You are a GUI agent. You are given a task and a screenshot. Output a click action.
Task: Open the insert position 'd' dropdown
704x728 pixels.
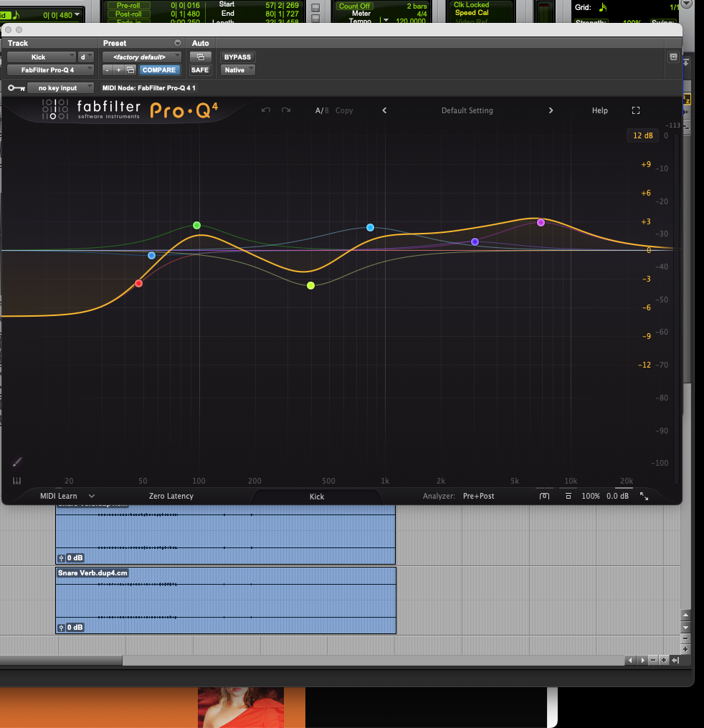pos(86,57)
